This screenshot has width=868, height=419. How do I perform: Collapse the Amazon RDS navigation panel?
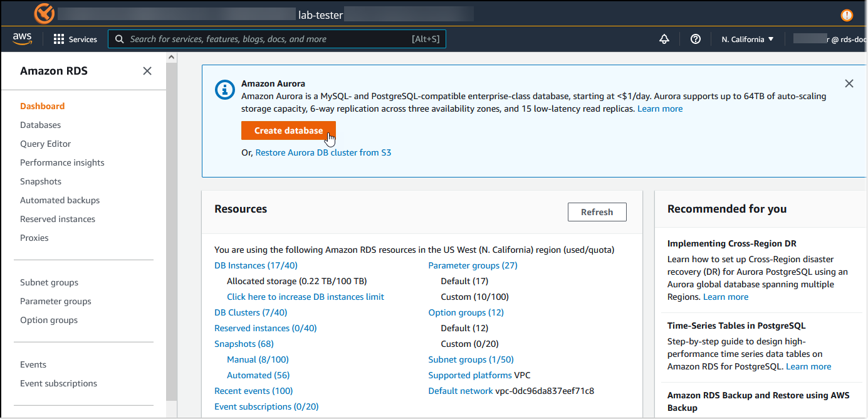tap(147, 71)
